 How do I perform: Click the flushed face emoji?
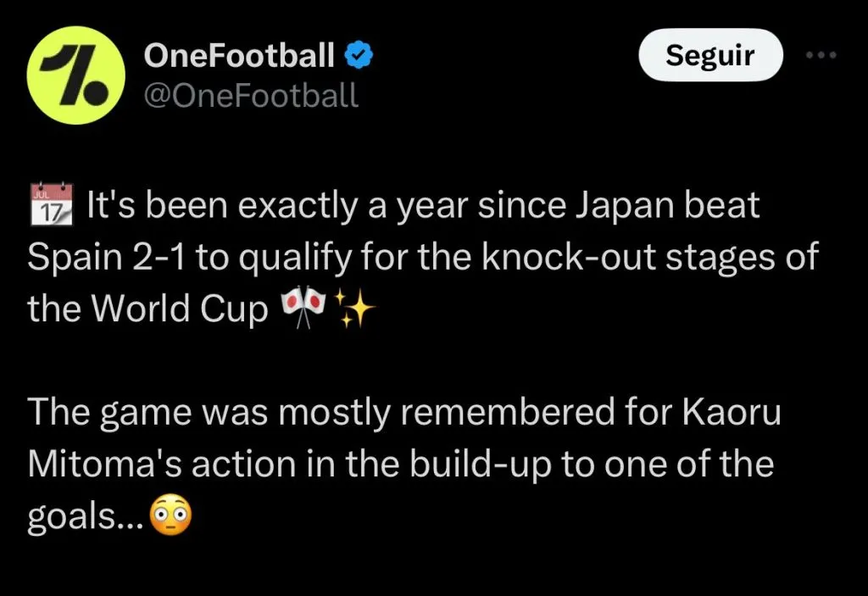click(x=170, y=514)
